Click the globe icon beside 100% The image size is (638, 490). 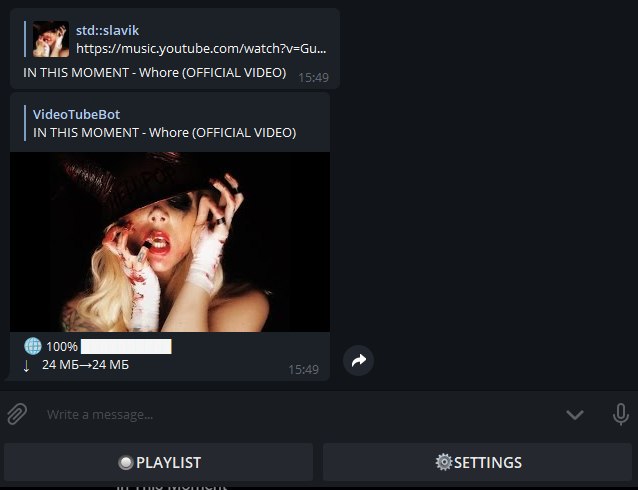(x=33, y=346)
